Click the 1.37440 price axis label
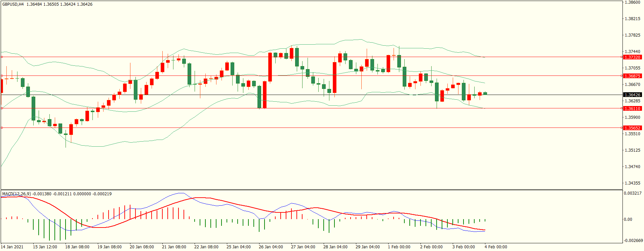The height and width of the screenshot is (251, 644). [632, 52]
